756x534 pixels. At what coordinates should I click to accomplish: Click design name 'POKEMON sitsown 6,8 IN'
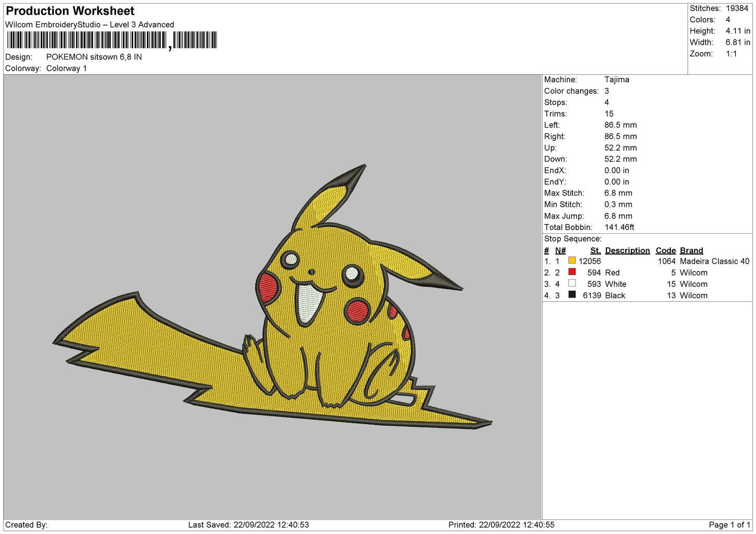coord(94,57)
